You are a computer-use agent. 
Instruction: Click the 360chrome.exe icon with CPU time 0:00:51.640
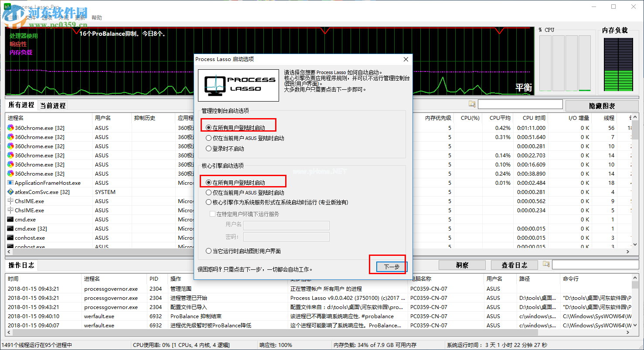tap(10, 137)
